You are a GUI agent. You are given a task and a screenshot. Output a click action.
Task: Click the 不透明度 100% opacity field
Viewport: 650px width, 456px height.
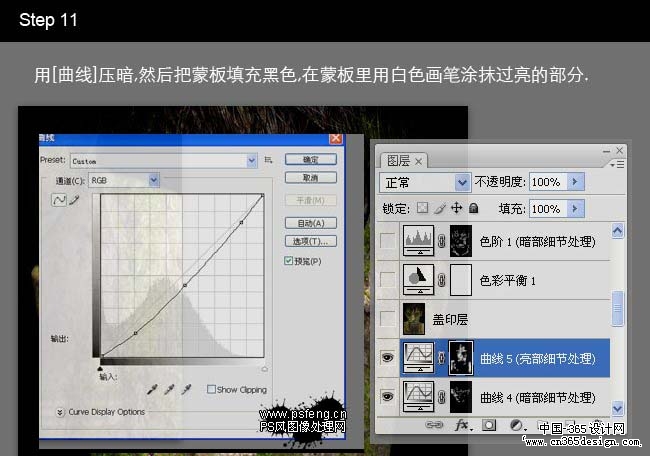click(x=548, y=182)
